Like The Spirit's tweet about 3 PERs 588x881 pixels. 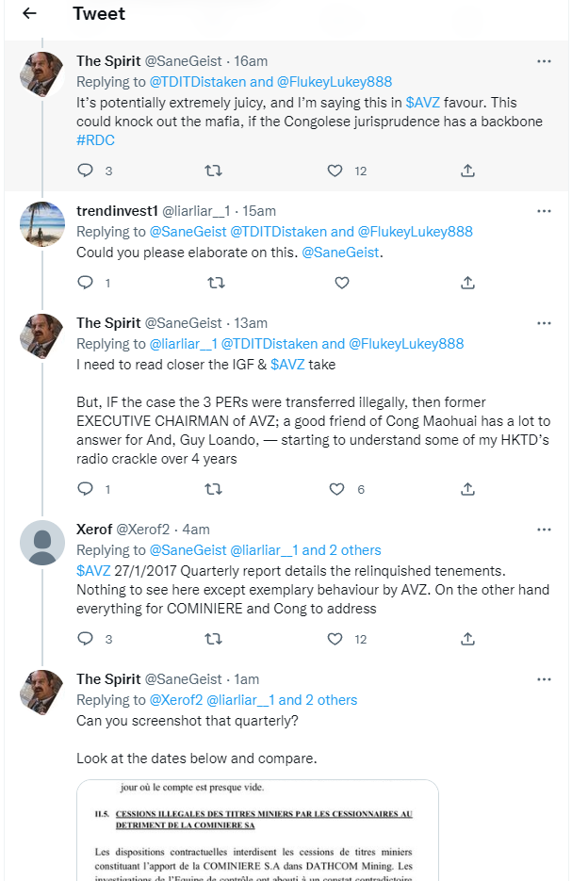point(335,489)
